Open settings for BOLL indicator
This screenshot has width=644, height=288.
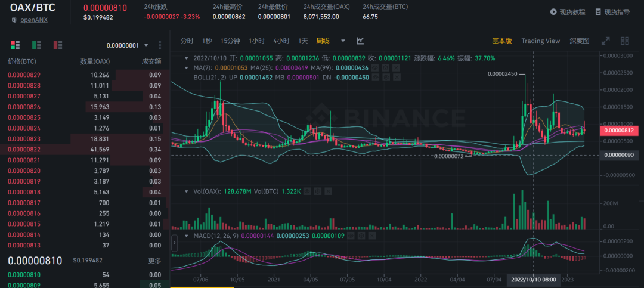385,77
